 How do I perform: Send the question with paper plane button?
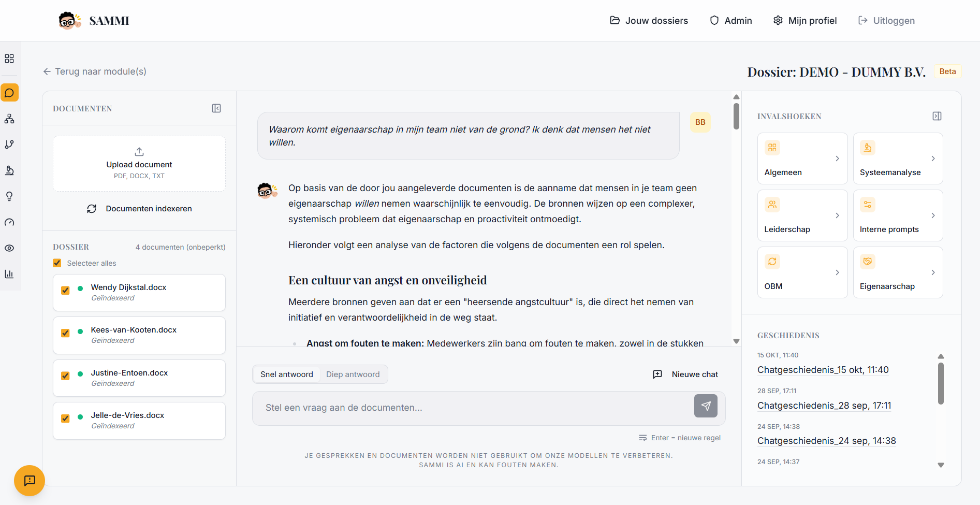(706, 406)
